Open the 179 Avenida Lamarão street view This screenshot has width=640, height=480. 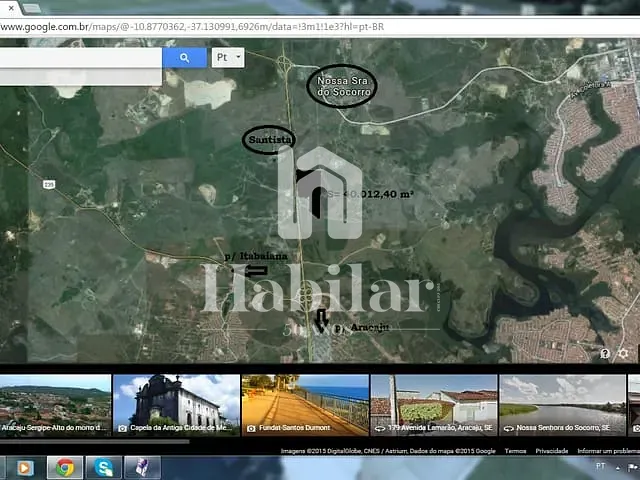(x=434, y=405)
